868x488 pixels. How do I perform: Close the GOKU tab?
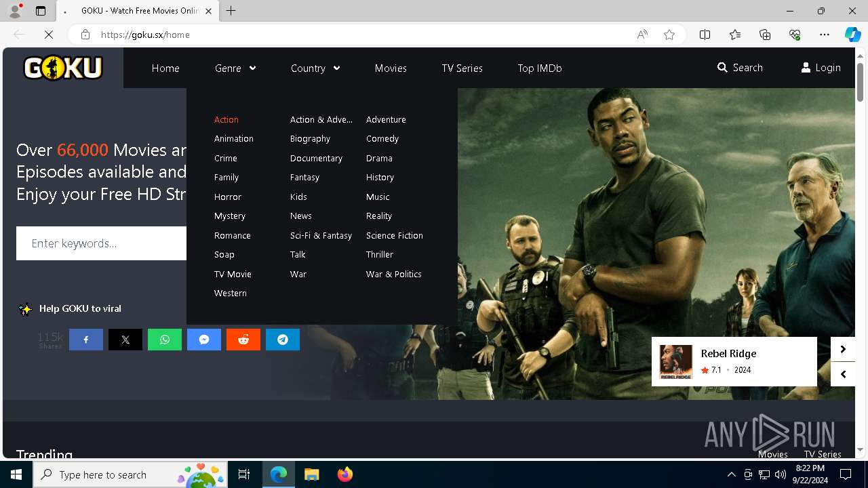[x=208, y=11]
